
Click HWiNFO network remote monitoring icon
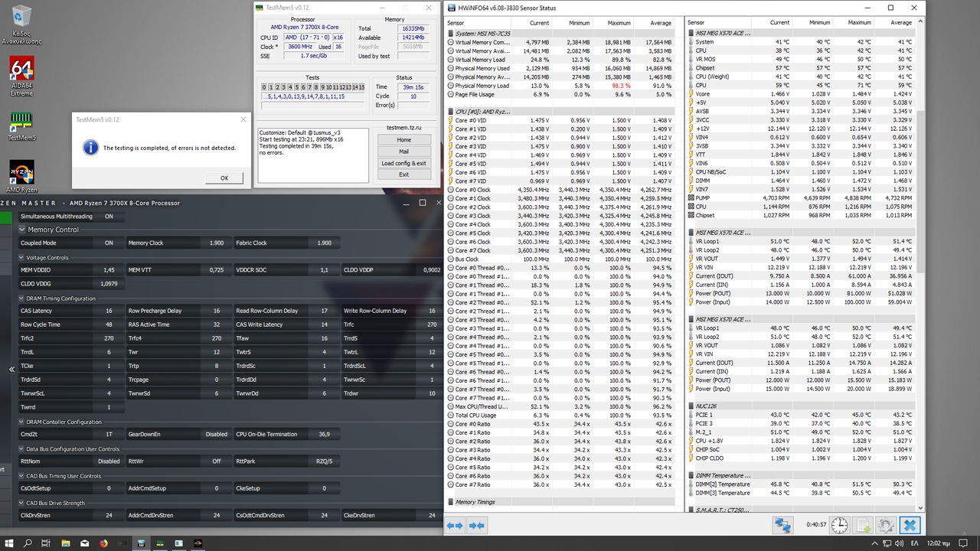[x=782, y=525]
